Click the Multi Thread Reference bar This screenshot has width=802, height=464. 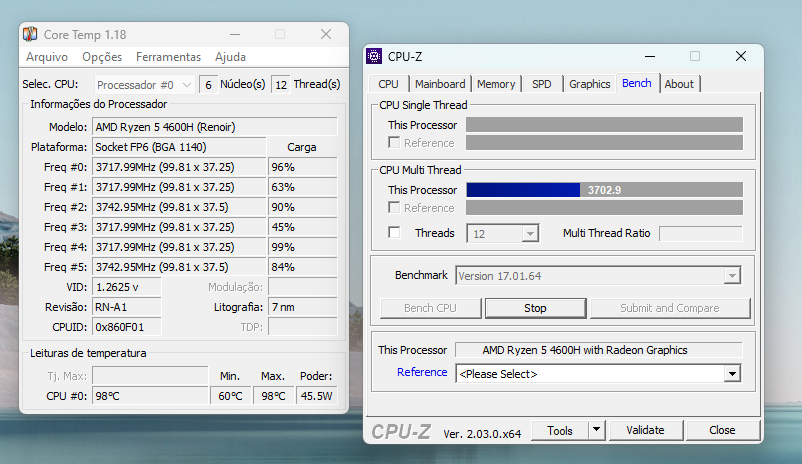[604, 208]
